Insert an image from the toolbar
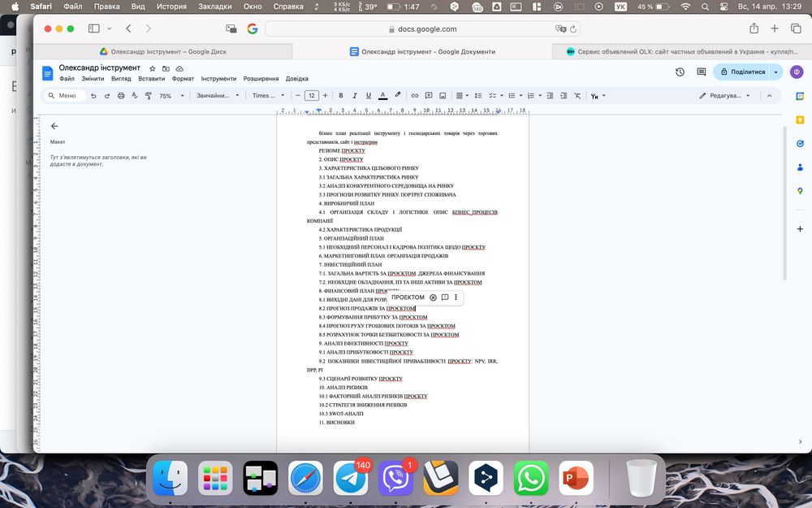The image size is (812, 508). point(443,96)
